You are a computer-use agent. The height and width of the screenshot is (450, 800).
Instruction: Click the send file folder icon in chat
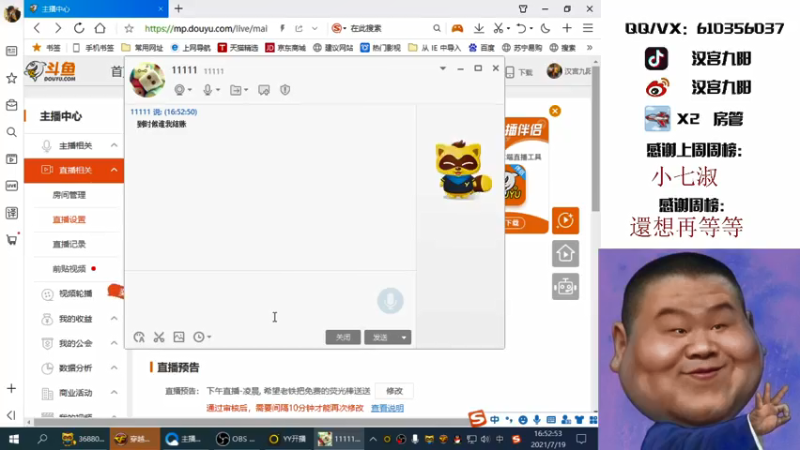tap(236, 90)
